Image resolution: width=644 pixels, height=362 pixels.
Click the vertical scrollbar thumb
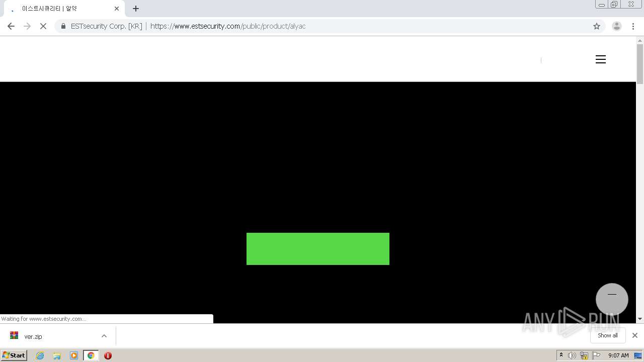[640, 64]
